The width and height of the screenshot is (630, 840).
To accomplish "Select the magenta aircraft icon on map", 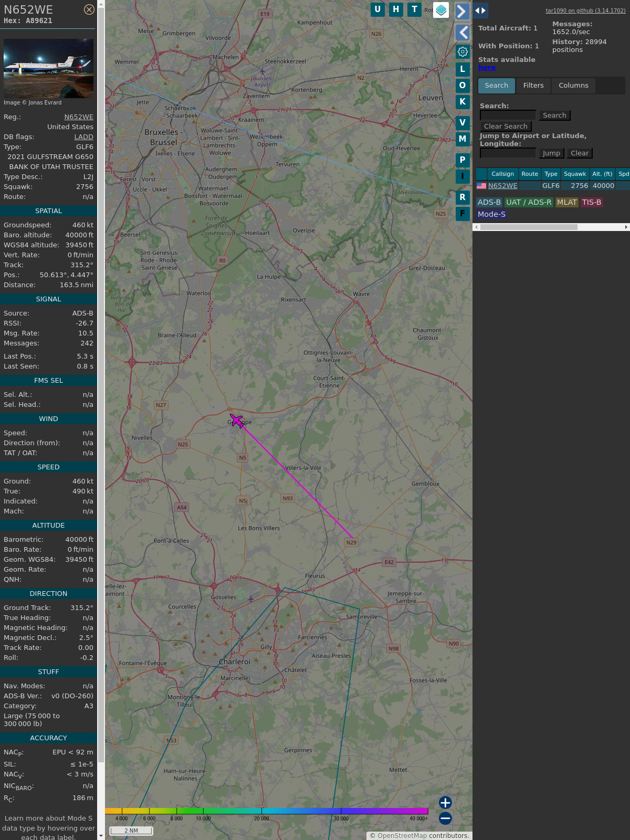I will 237,421.
